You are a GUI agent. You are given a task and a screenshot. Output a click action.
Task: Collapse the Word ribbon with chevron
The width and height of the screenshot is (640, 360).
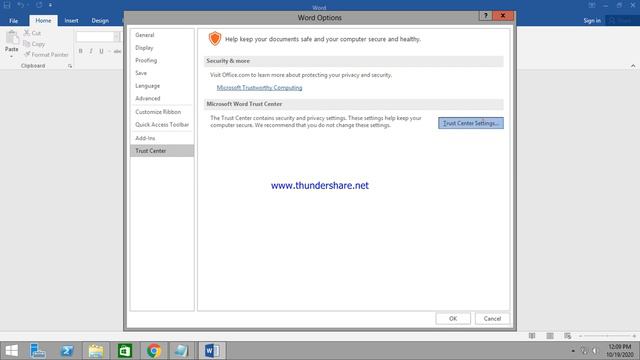click(x=633, y=66)
